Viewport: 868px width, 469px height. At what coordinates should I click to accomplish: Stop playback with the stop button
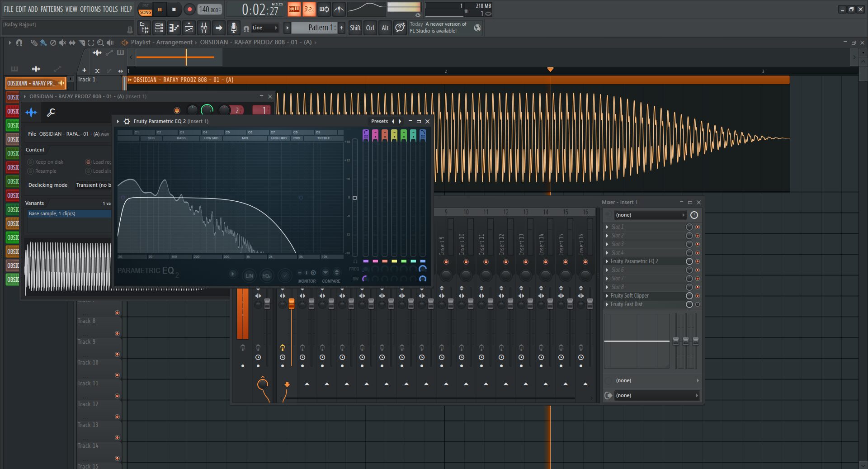(174, 9)
